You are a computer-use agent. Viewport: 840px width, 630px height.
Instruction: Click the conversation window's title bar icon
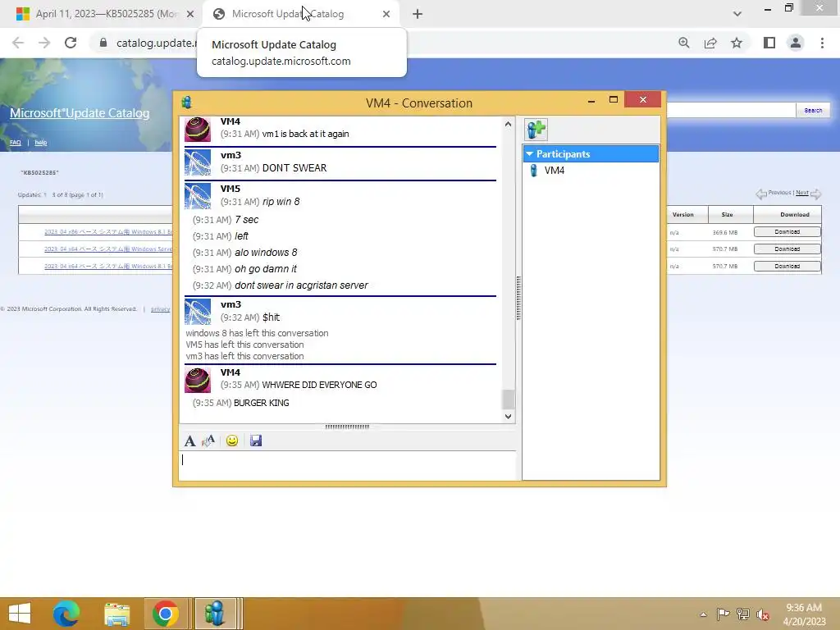click(186, 103)
